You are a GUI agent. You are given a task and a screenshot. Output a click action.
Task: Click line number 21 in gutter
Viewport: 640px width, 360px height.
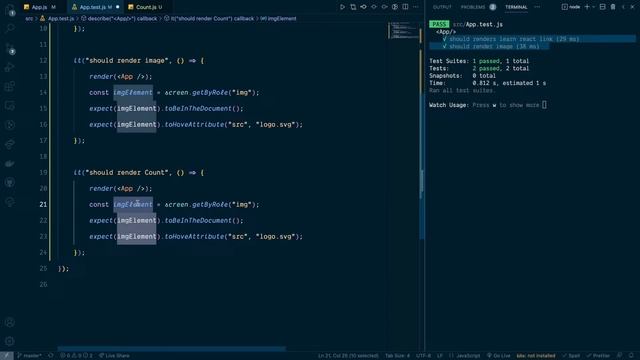coord(43,204)
